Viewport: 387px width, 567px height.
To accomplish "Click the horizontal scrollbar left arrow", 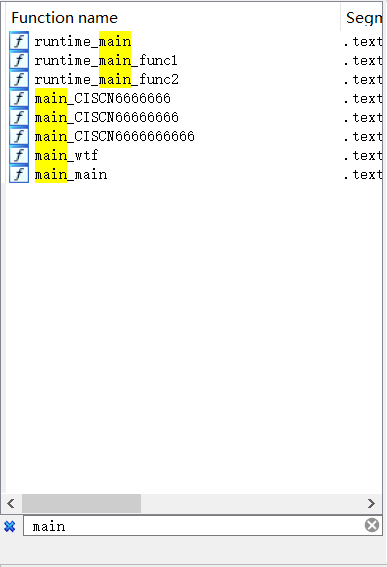I will pos(11,503).
